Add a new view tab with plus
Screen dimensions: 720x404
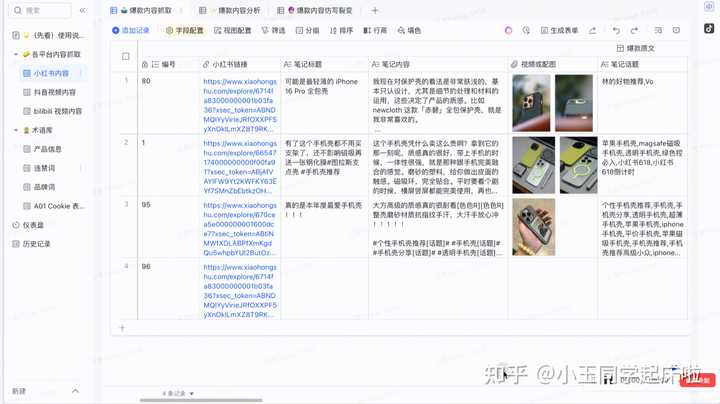375,10
